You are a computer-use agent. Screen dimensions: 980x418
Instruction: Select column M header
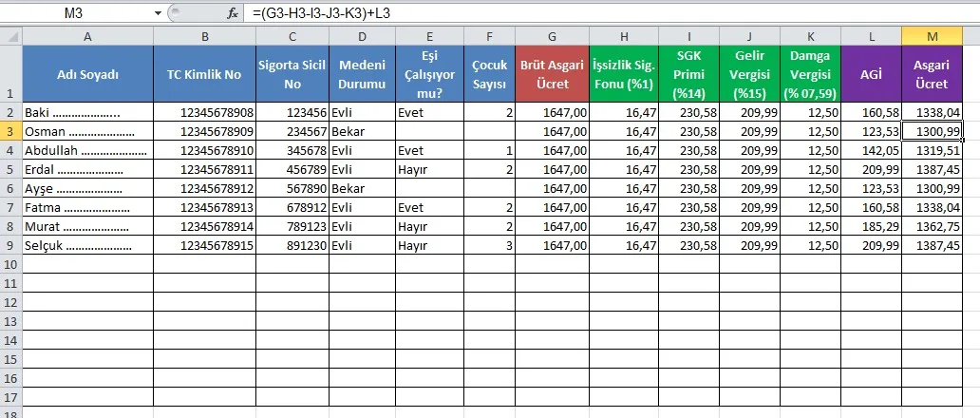pyautogui.click(x=931, y=36)
